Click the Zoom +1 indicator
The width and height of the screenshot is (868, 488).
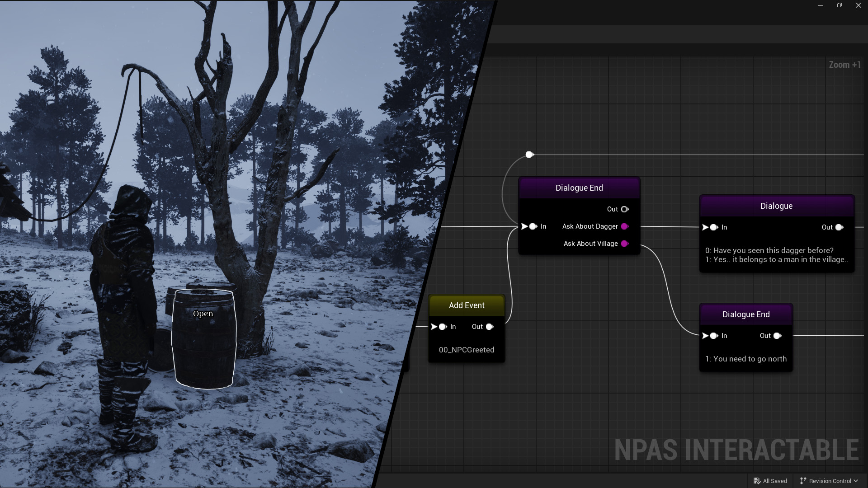(844, 65)
